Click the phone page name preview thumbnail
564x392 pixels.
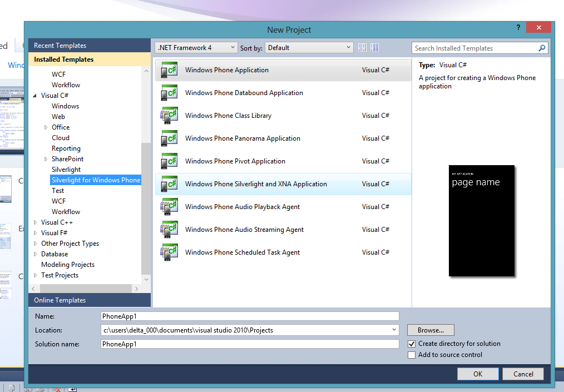coord(481,221)
